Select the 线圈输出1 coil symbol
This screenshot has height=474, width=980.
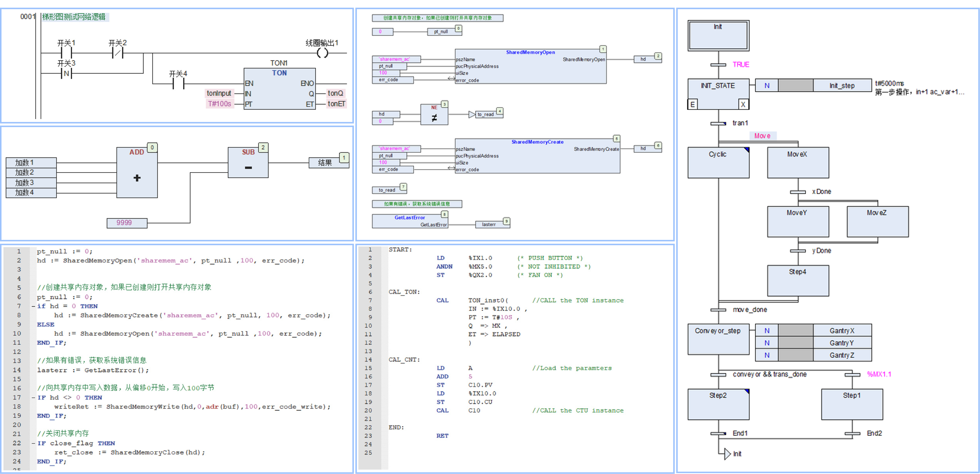322,53
